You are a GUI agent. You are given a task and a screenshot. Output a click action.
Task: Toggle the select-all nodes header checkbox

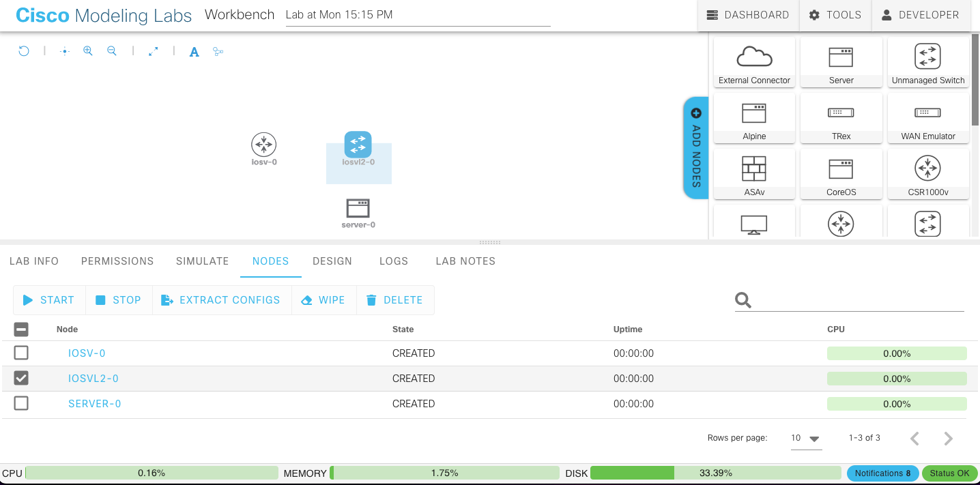[x=21, y=329]
